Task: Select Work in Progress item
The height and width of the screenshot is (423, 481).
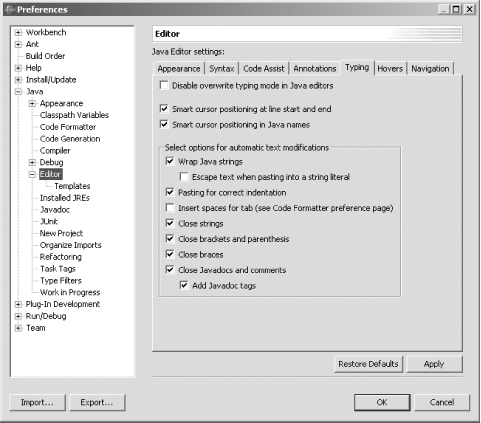Action: pyautogui.click(x=70, y=292)
